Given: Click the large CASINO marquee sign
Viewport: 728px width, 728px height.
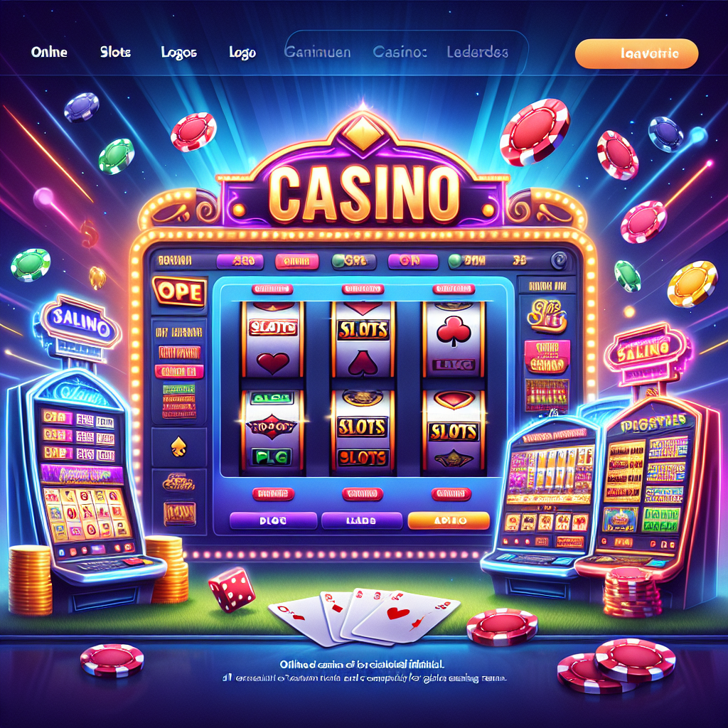Looking at the screenshot, I should (x=363, y=193).
